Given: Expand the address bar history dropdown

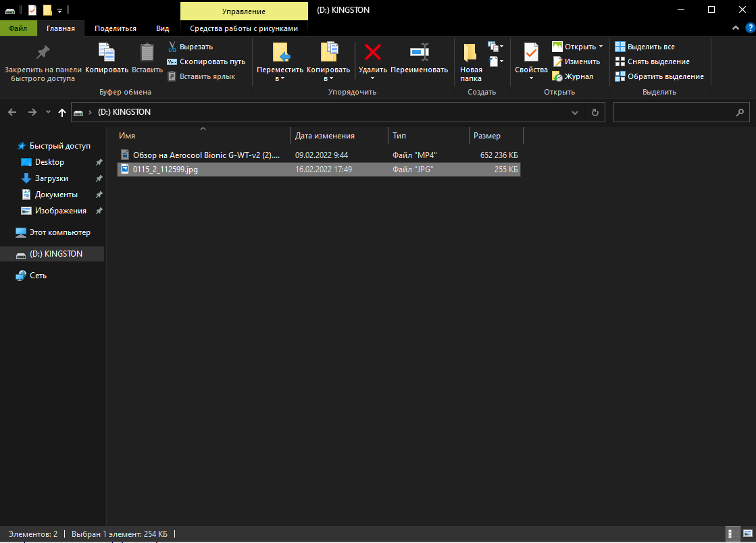Looking at the screenshot, I should click(x=575, y=113).
